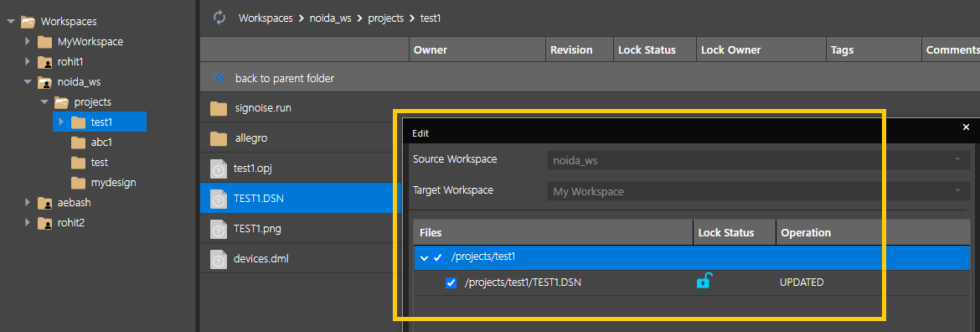The height and width of the screenshot is (332, 980).
Task: Click the rohit1 user workspace icon
Action: pyautogui.click(x=44, y=62)
